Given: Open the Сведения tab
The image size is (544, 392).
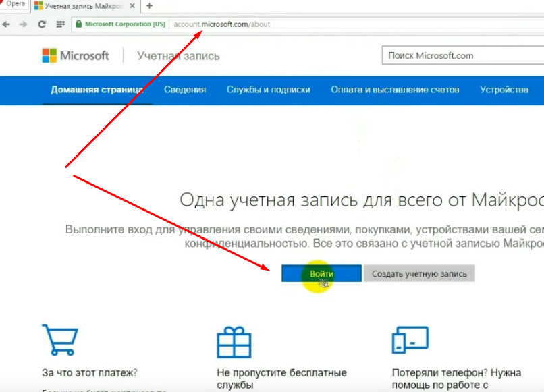Looking at the screenshot, I should coord(185,90).
